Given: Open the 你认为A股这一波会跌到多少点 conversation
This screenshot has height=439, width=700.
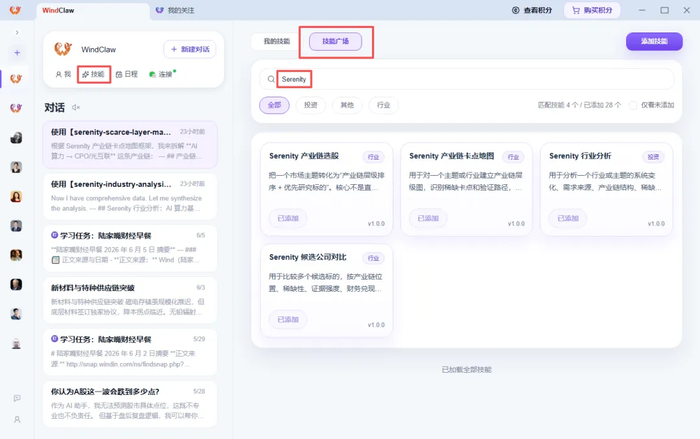Looking at the screenshot, I should point(130,404).
